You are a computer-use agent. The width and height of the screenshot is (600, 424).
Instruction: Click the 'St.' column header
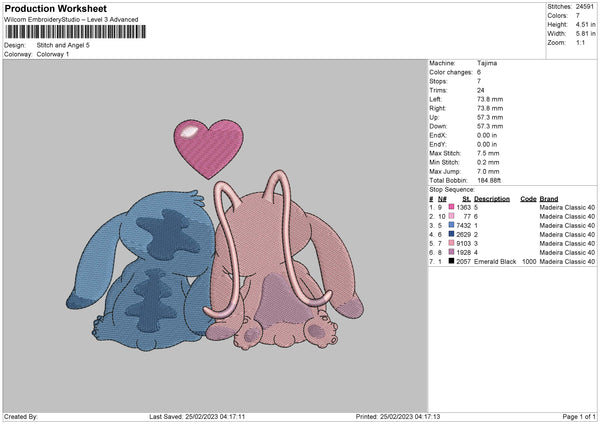pos(466,199)
